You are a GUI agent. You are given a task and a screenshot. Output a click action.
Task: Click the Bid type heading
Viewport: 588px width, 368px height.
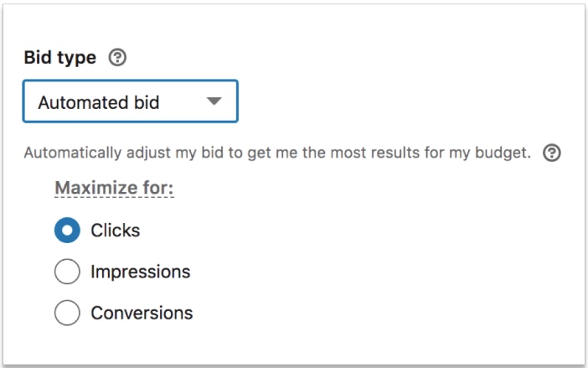click(x=60, y=58)
